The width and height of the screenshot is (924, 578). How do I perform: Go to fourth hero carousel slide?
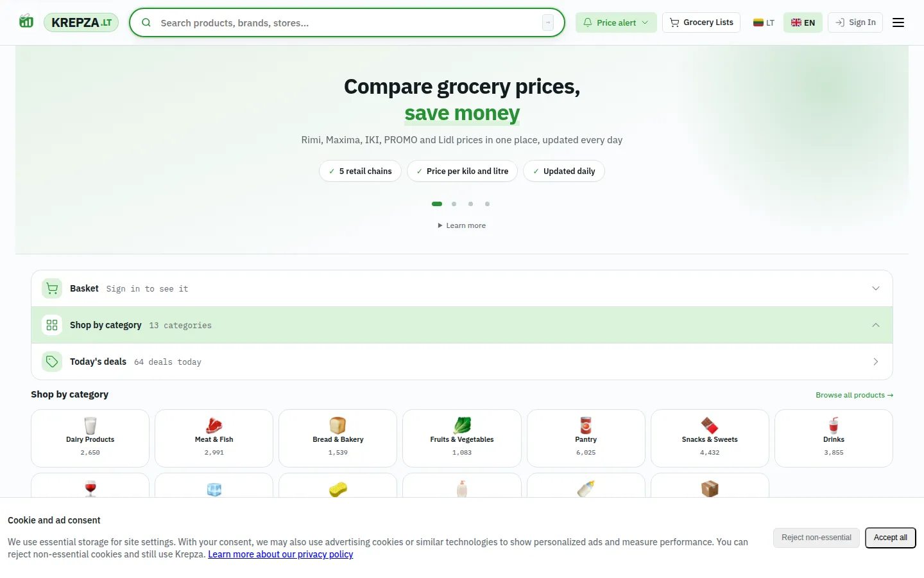487,204
